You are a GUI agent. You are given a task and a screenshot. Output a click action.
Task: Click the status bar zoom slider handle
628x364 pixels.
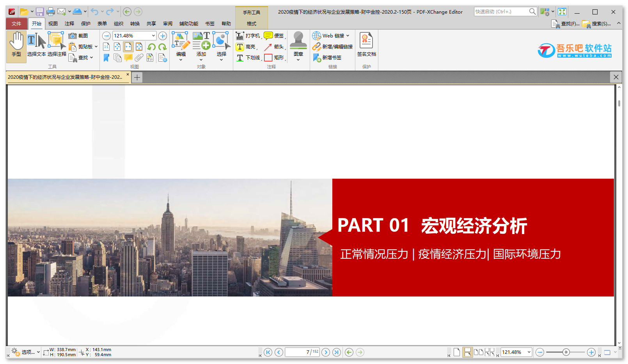(x=566, y=352)
